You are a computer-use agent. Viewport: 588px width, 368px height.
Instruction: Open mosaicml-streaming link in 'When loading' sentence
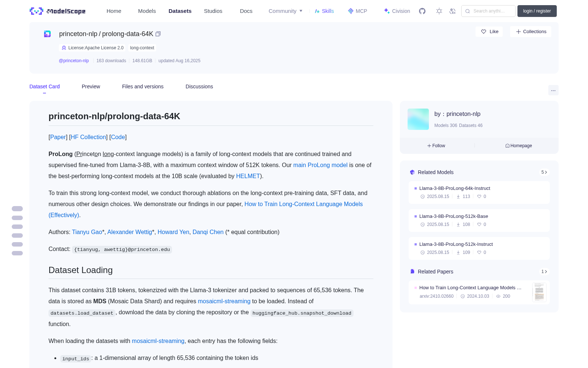point(158,341)
